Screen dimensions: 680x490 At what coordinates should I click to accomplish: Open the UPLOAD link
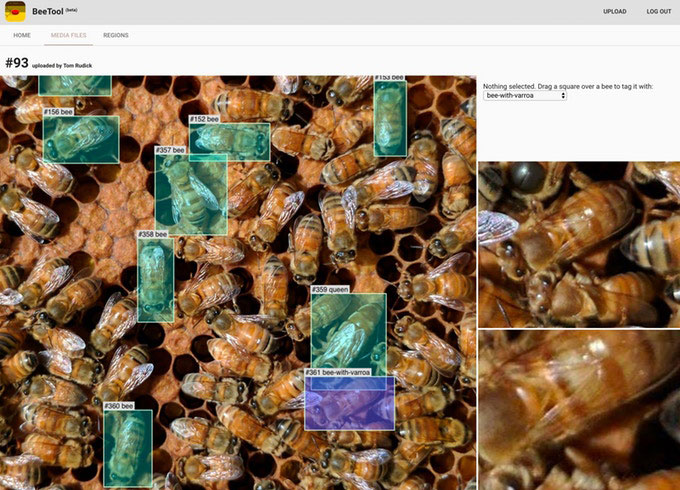point(615,12)
